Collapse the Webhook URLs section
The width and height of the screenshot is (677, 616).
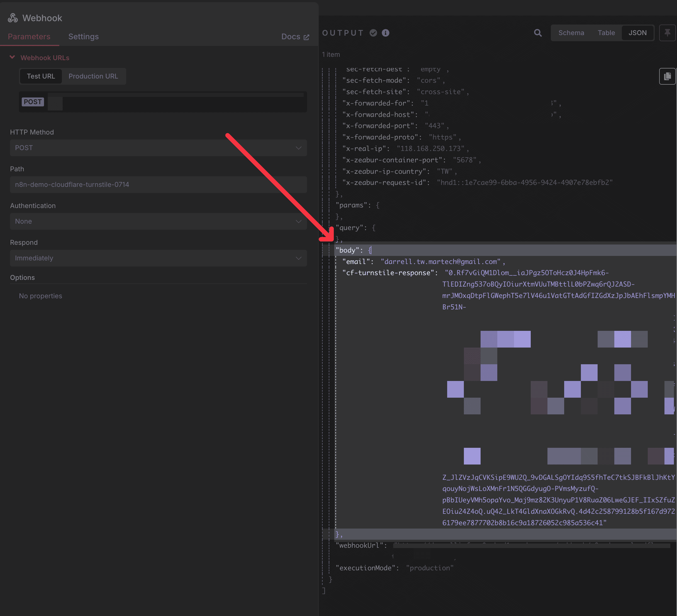point(13,57)
